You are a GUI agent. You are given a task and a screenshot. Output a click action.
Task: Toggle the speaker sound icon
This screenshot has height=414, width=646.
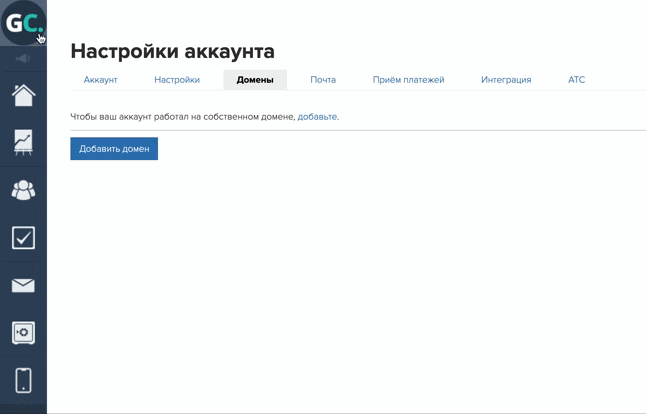point(22,58)
